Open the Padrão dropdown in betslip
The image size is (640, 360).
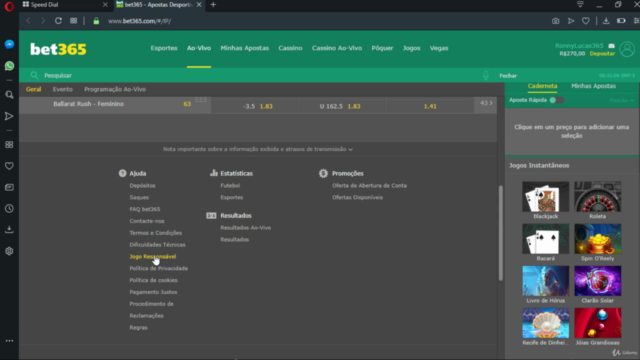(x=622, y=100)
